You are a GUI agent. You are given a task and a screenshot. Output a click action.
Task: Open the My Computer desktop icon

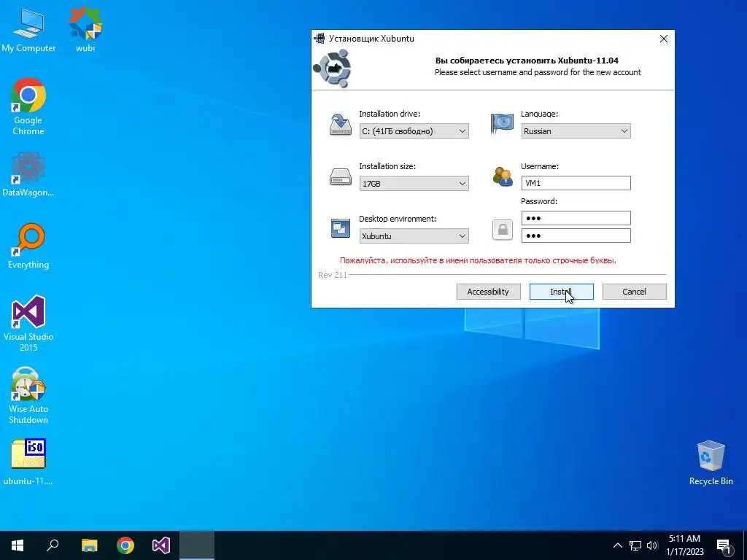[x=28, y=29]
